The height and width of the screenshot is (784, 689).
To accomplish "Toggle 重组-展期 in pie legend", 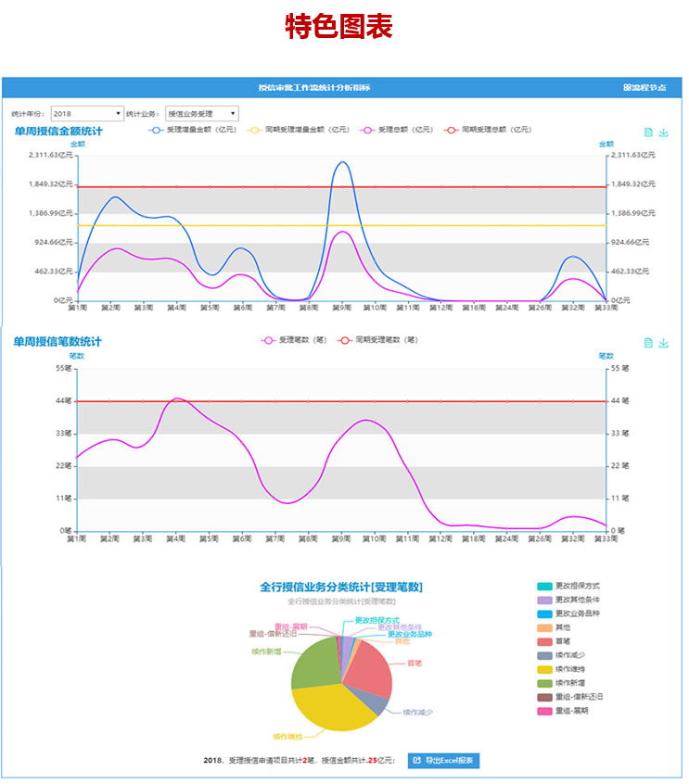I will [x=562, y=711].
